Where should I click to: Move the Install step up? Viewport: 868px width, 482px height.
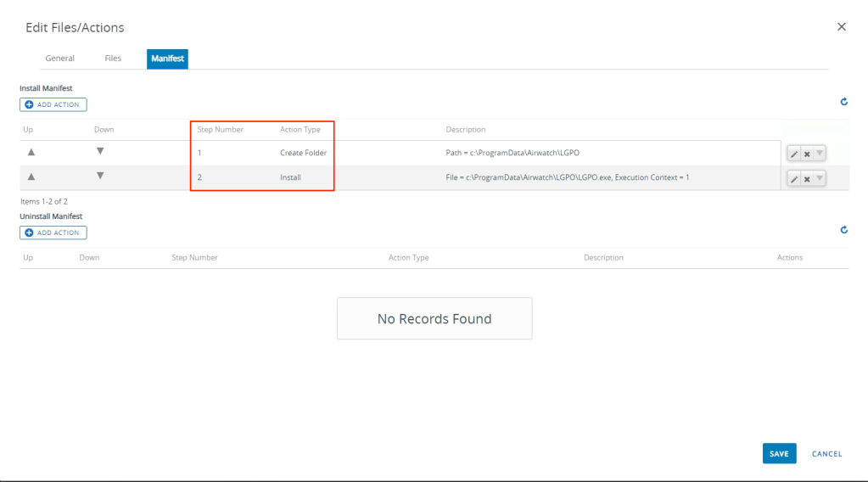click(31, 177)
